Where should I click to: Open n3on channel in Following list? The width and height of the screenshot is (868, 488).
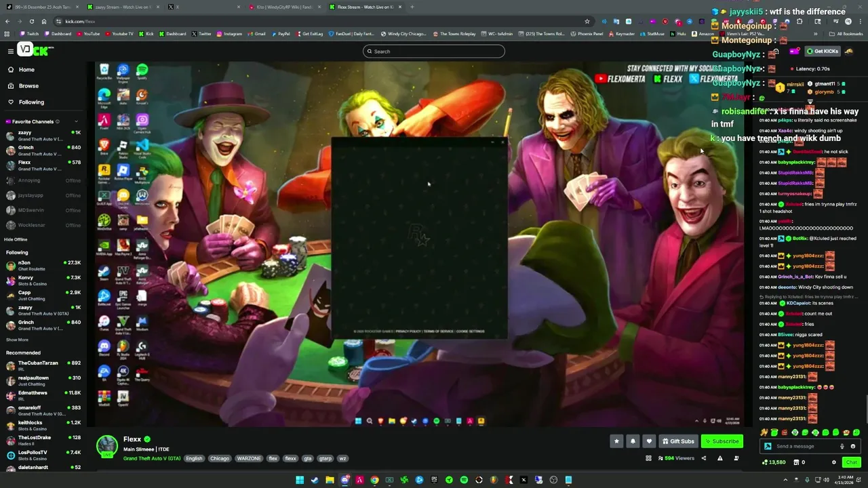[43, 265]
